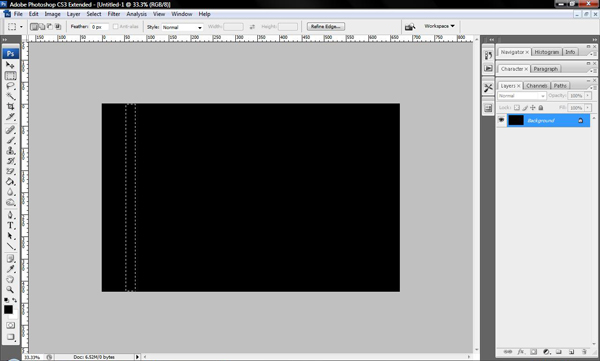This screenshot has width=600, height=361.
Task: Select the Notes tool
Action: 10,258
